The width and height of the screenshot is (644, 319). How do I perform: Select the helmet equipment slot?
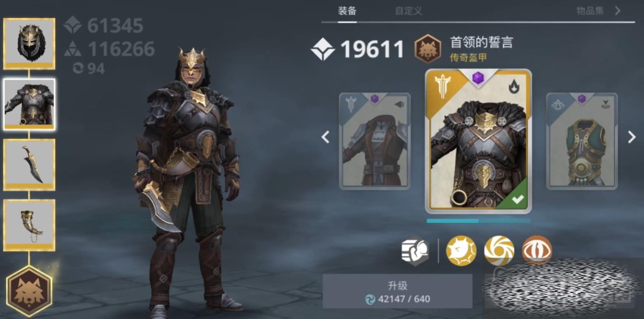[x=29, y=44]
